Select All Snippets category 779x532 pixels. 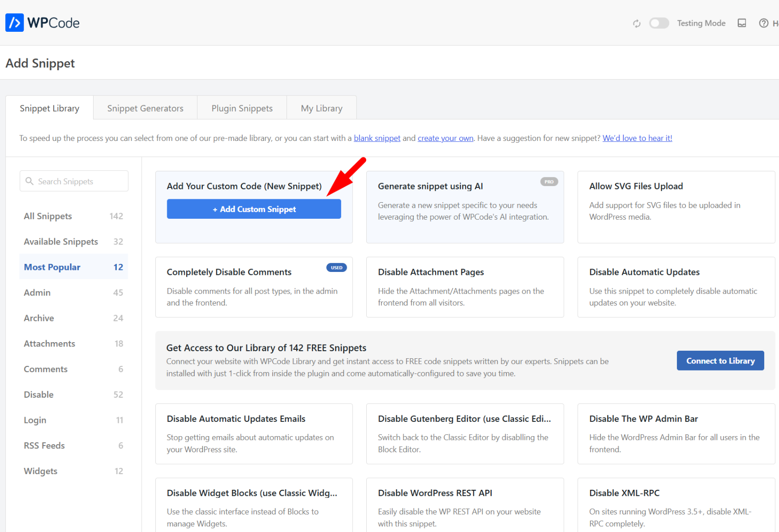point(74,216)
